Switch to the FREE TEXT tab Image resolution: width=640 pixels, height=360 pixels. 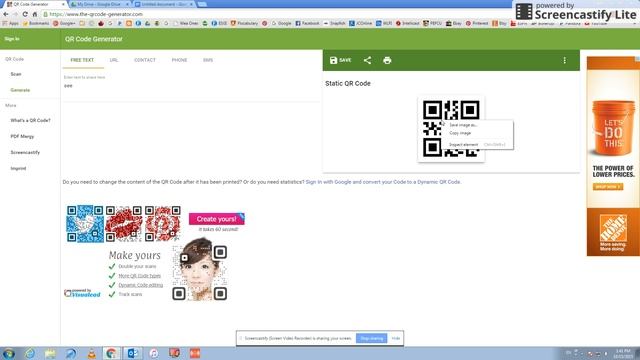82,60
